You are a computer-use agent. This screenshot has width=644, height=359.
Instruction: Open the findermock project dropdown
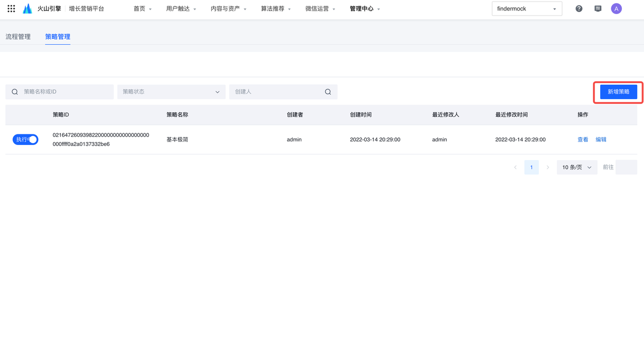click(x=527, y=9)
